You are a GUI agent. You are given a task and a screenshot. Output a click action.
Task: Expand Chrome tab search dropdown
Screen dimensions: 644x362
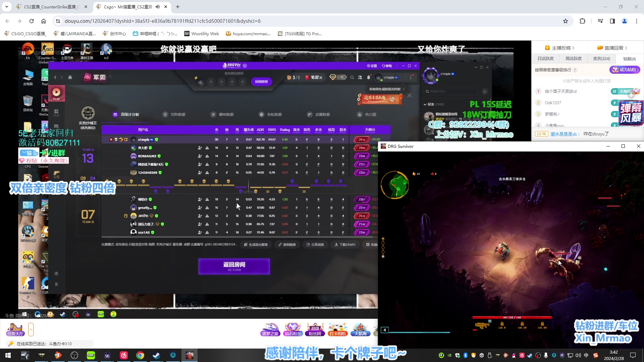(7, 7)
